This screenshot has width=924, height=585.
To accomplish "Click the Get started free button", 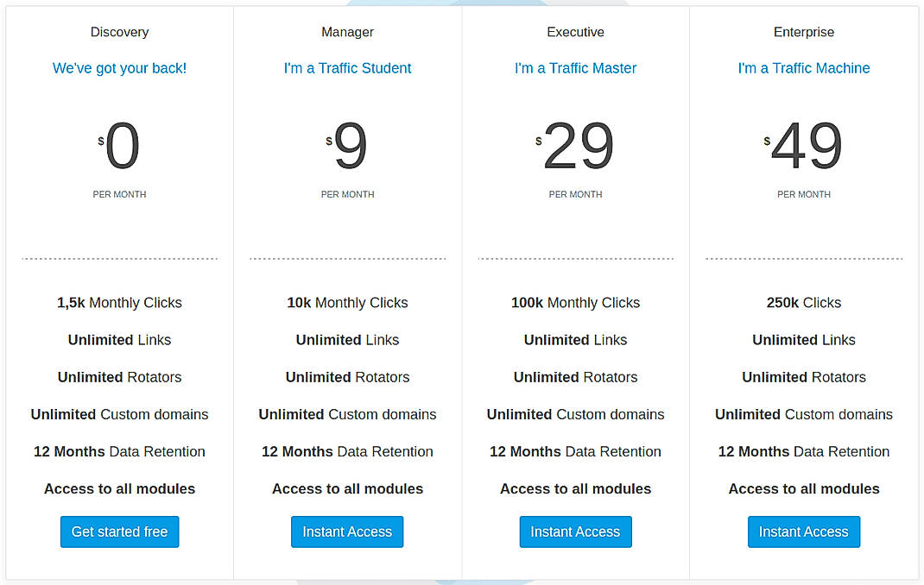I will (120, 532).
